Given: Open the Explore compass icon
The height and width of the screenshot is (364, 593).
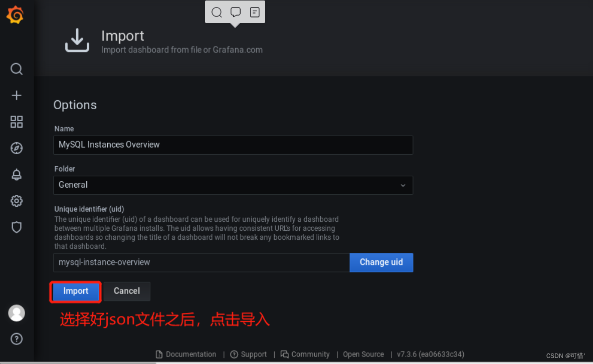Looking at the screenshot, I should pos(16,148).
